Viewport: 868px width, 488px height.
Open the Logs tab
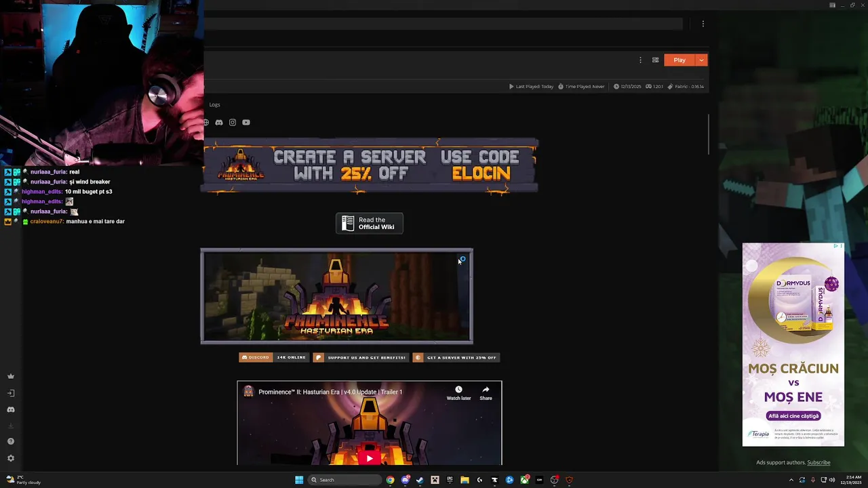(214, 104)
